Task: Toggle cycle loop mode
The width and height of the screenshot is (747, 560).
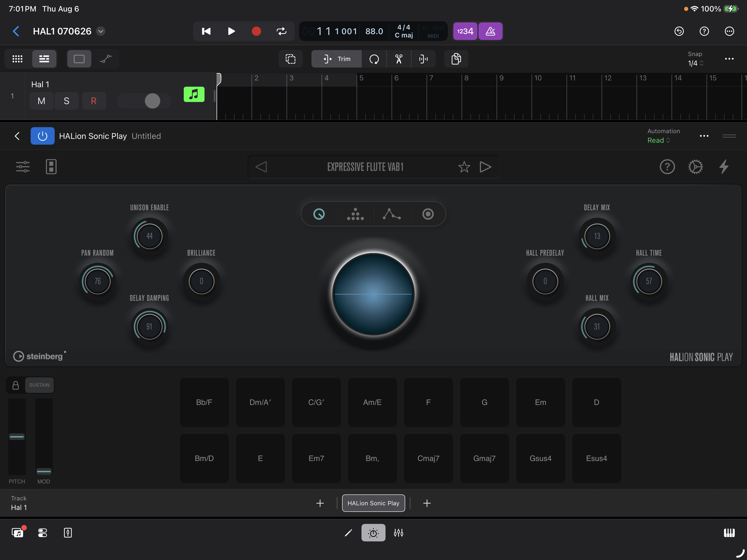Action: pos(281,31)
